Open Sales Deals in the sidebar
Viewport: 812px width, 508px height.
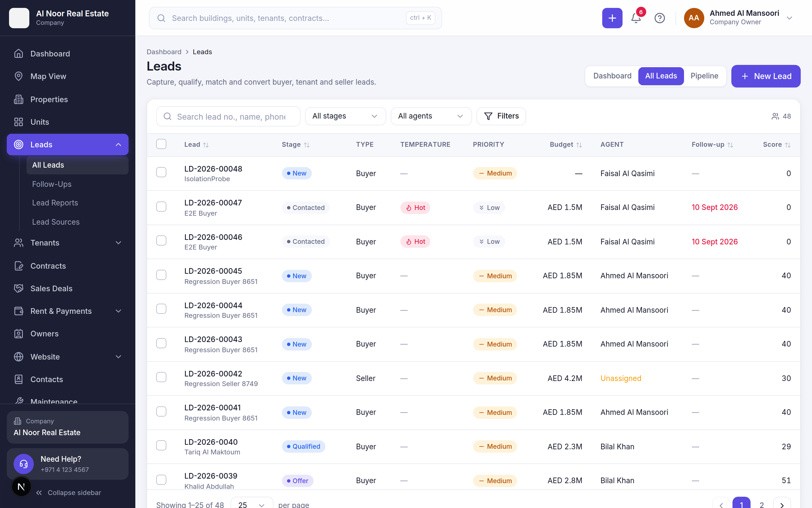tap(68, 288)
